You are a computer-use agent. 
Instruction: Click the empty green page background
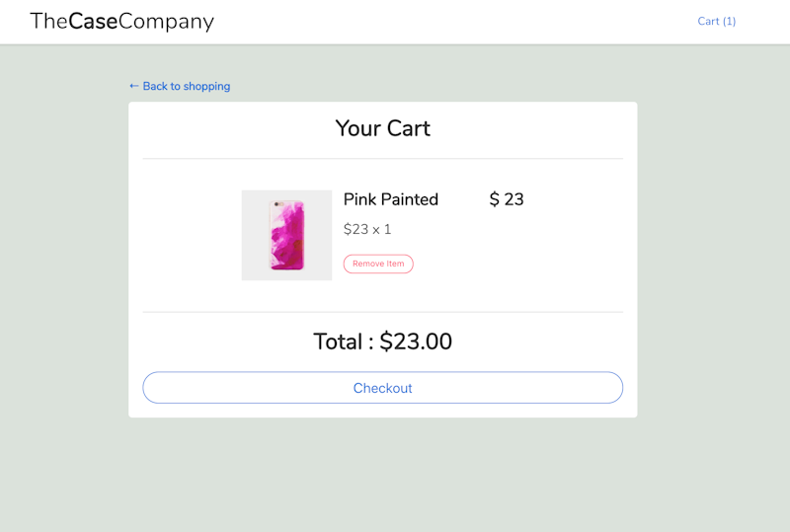click(x=383, y=474)
